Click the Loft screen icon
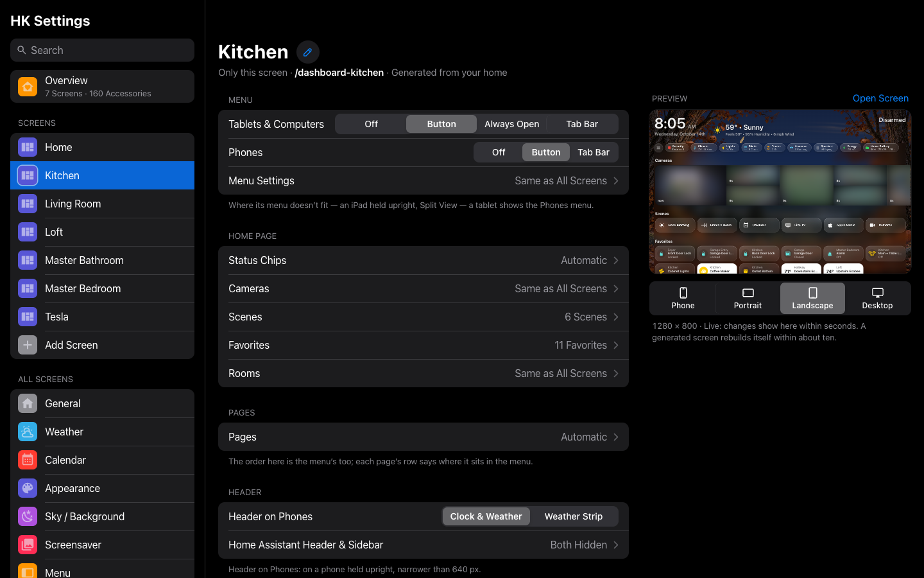The image size is (924, 578). coord(28,232)
